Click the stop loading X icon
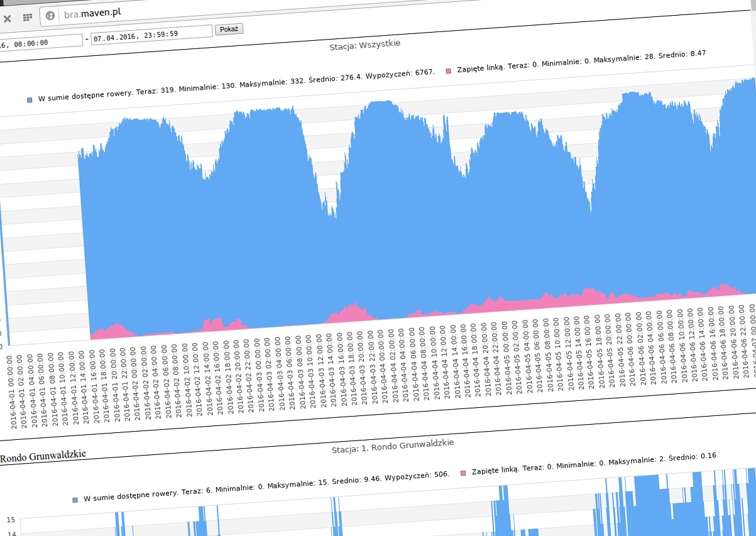Viewport: 756px width, 536px height. (x=7, y=19)
